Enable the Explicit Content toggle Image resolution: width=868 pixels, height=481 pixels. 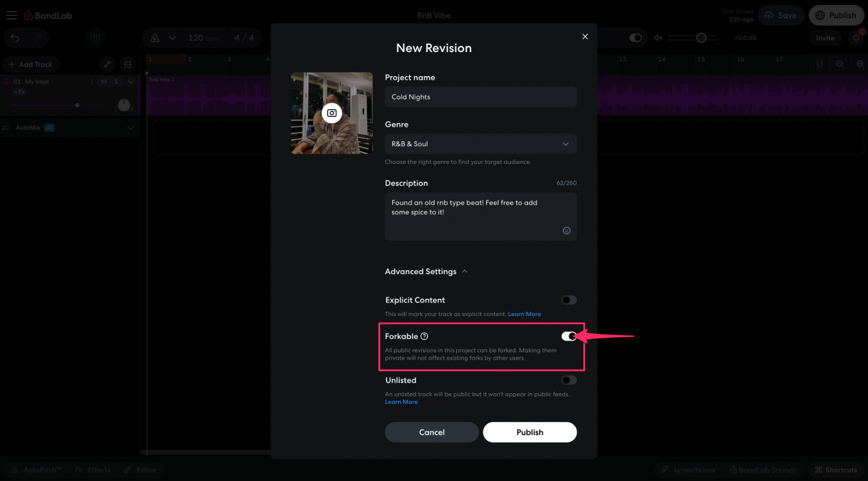569,300
